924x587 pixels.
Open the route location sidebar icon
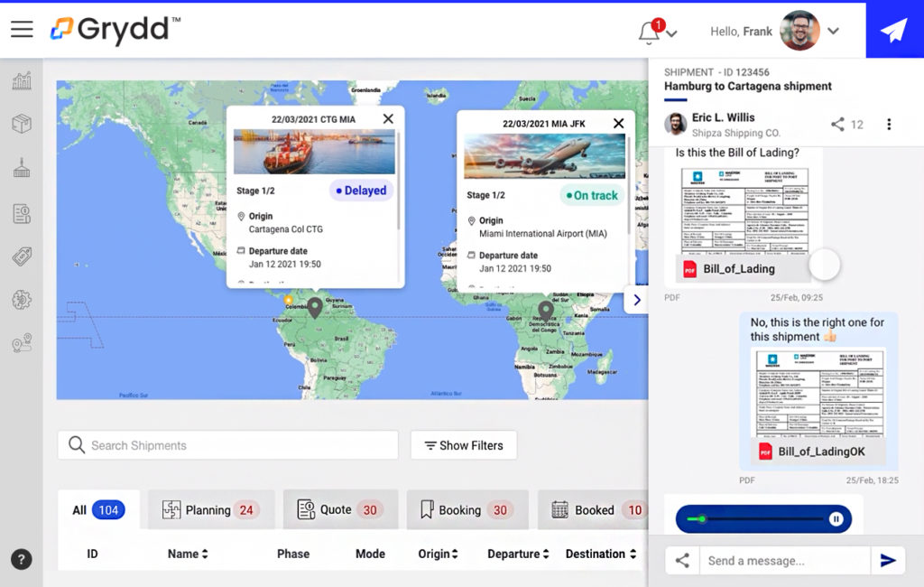pos(22,343)
